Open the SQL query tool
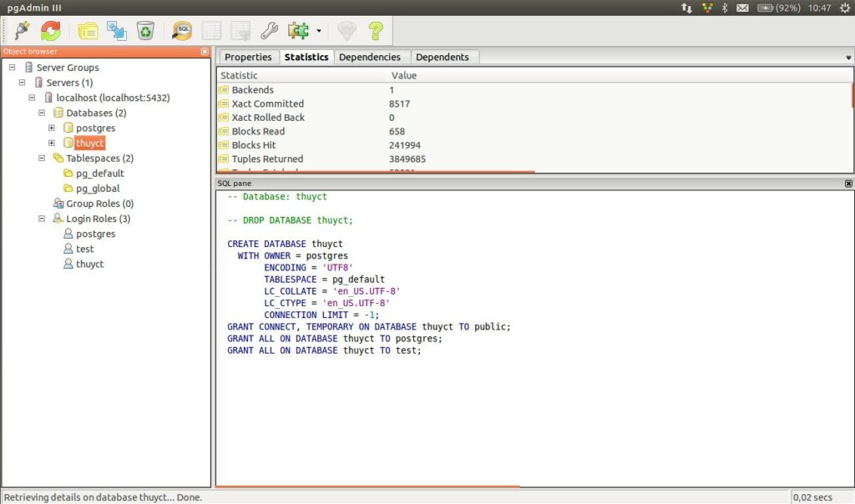The width and height of the screenshot is (855, 504). (x=182, y=31)
